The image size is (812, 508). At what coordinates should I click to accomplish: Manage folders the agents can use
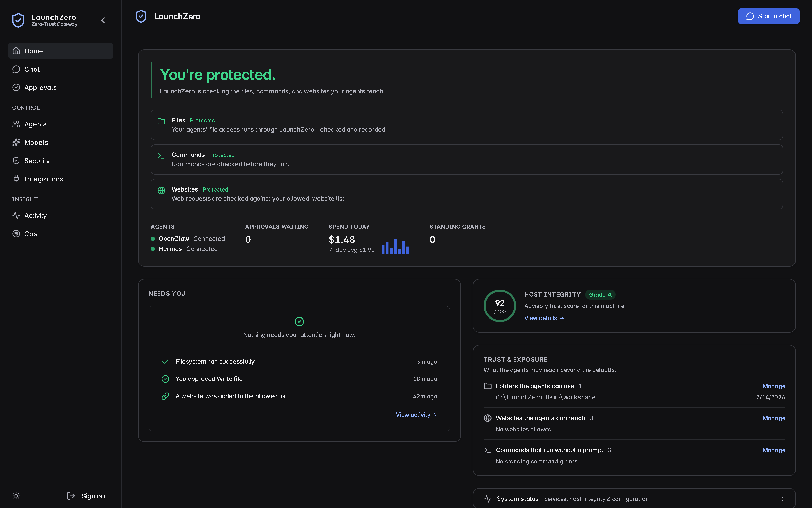pyautogui.click(x=774, y=386)
